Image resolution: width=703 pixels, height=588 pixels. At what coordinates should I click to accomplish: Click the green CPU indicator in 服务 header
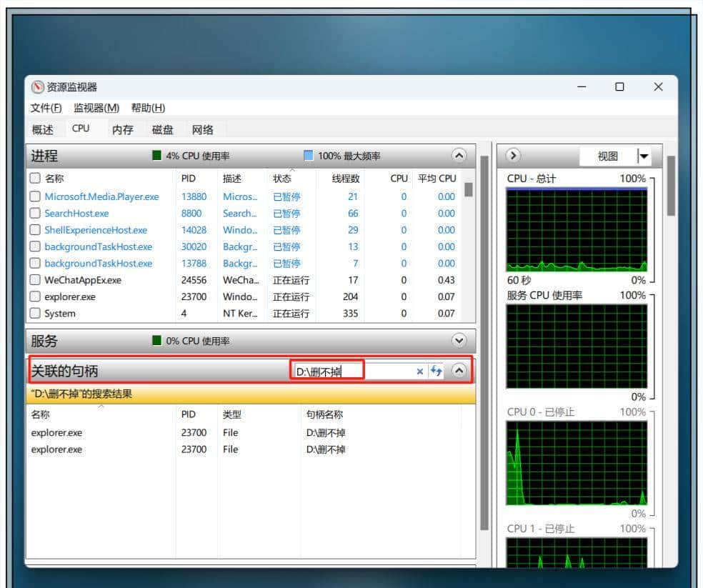pos(157,341)
